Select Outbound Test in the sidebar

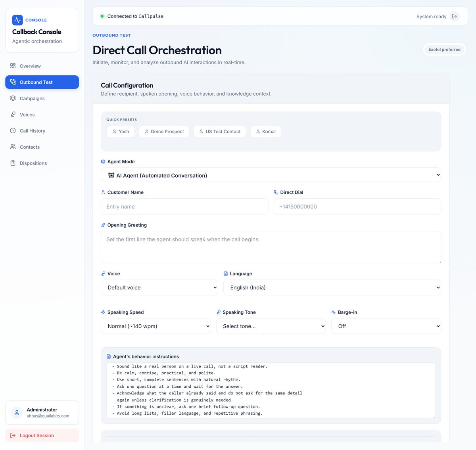point(42,82)
